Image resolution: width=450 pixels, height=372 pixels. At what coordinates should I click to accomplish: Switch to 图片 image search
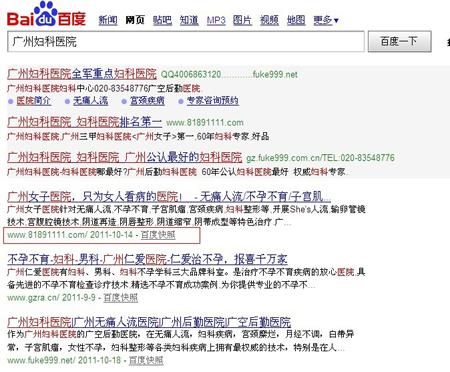point(242,20)
